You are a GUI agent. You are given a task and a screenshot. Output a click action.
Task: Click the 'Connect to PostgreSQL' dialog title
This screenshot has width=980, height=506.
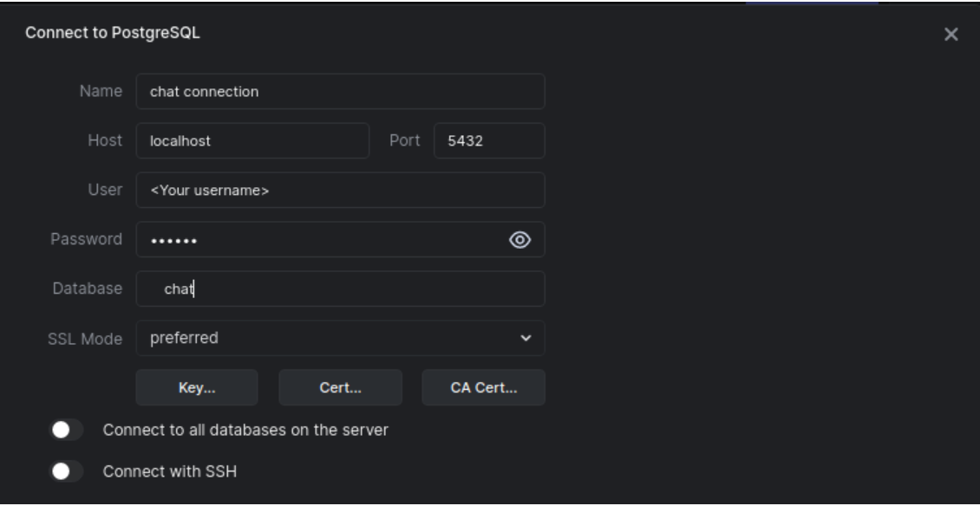click(x=114, y=34)
